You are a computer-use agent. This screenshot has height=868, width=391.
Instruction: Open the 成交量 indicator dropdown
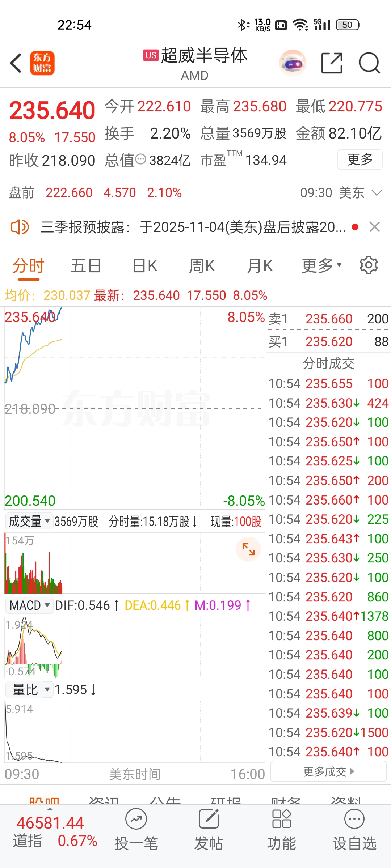tap(29, 521)
